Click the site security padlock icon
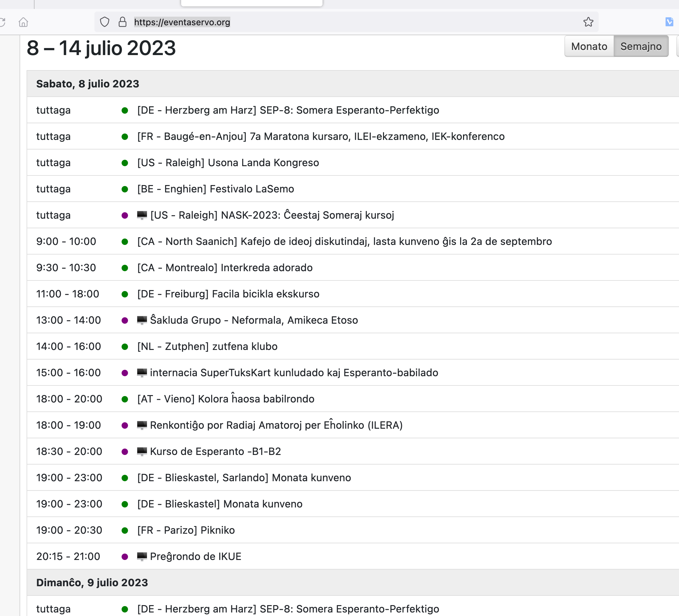This screenshot has height=616, width=679. click(123, 22)
